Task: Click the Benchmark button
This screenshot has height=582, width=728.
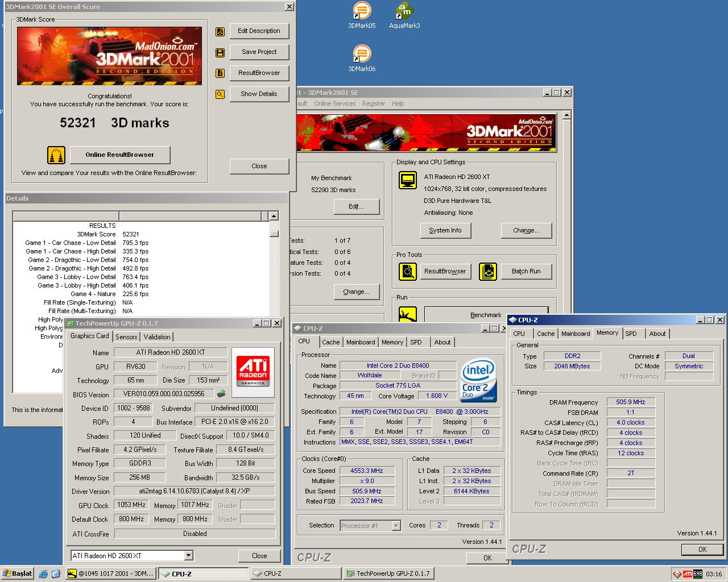Action: click(486, 314)
